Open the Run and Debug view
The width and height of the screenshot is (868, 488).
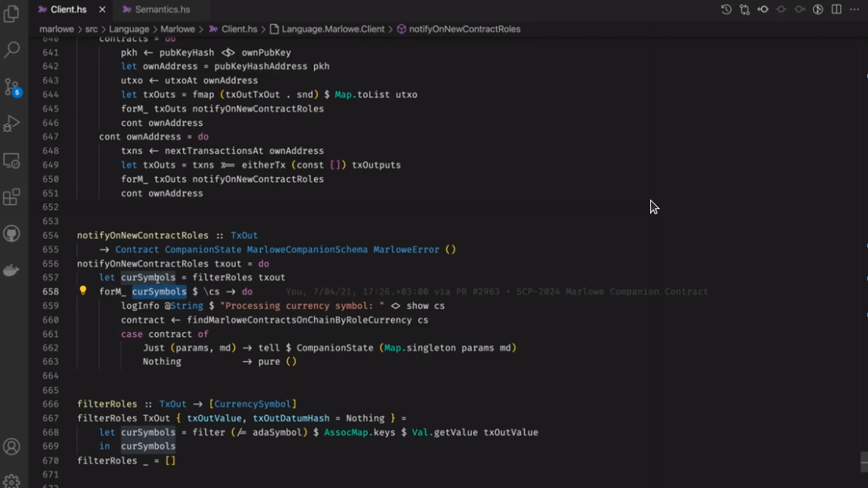pyautogui.click(x=12, y=123)
